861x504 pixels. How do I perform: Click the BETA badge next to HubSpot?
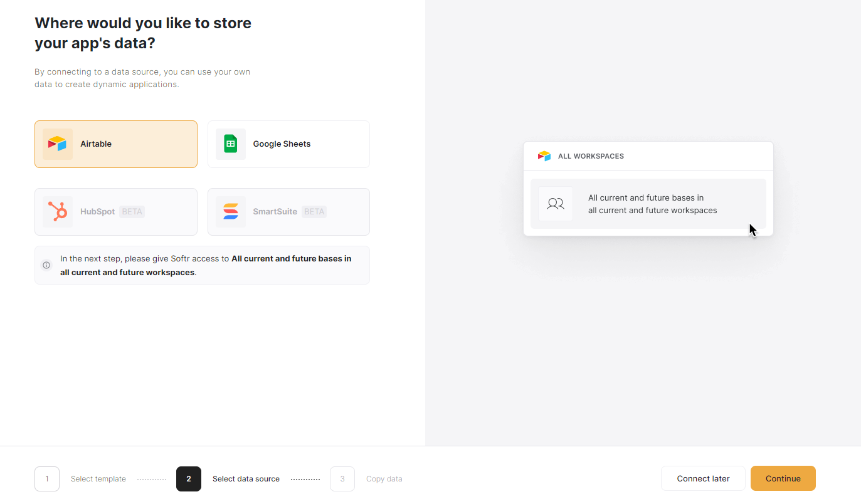[x=132, y=212]
